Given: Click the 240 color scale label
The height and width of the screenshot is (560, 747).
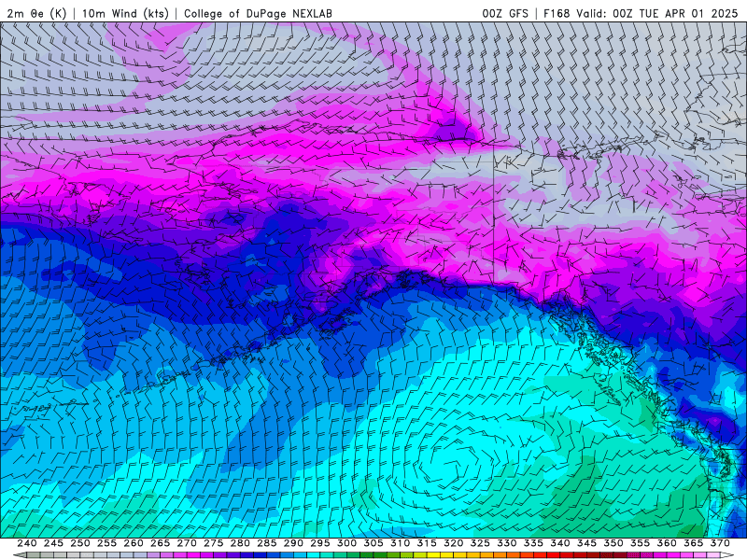Looking at the screenshot, I should 27,543.
